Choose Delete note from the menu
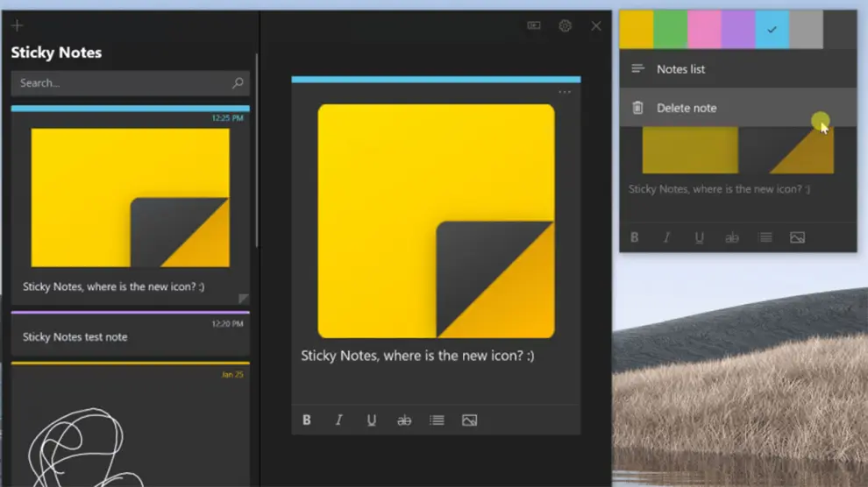This screenshot has width=868, height=487. coord(687,108)
